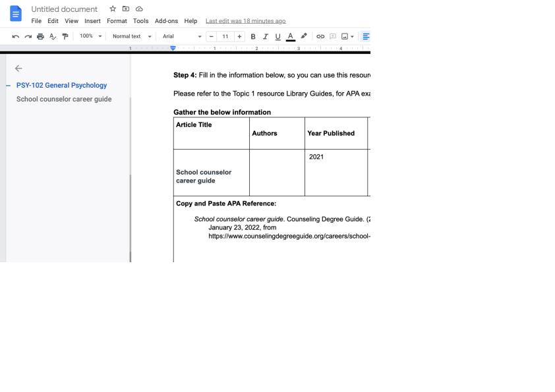Click the Move to folder icon
555x392 pixels.
tap(126, 9)
